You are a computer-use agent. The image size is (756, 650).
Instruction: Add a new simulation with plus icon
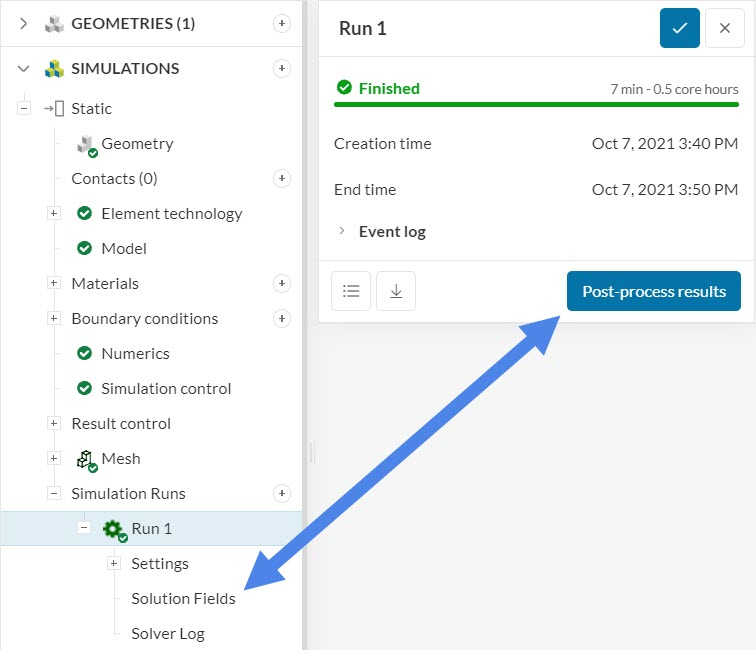click(x=282, y=69)
